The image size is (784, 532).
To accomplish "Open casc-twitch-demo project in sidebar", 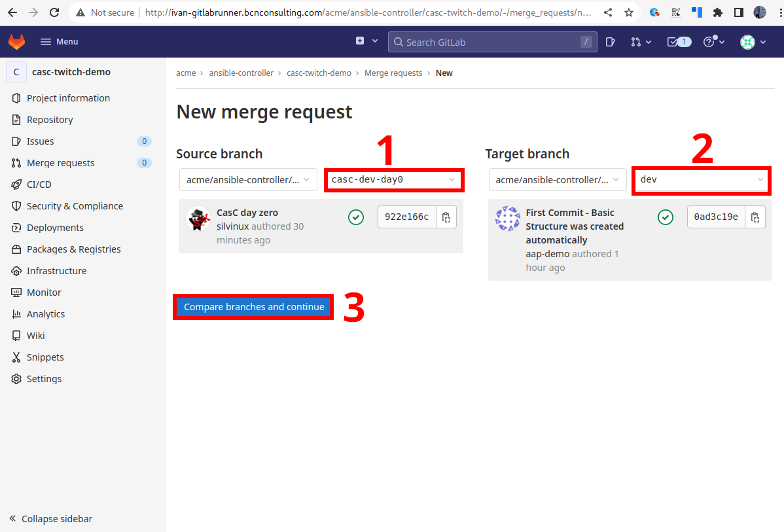I will pyautogui.click(x=71, y=72).
